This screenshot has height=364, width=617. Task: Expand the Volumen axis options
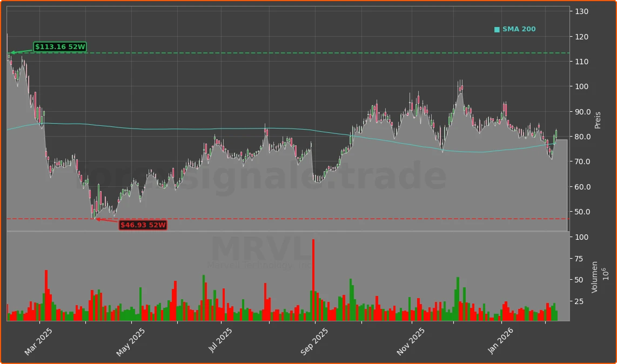595,276
